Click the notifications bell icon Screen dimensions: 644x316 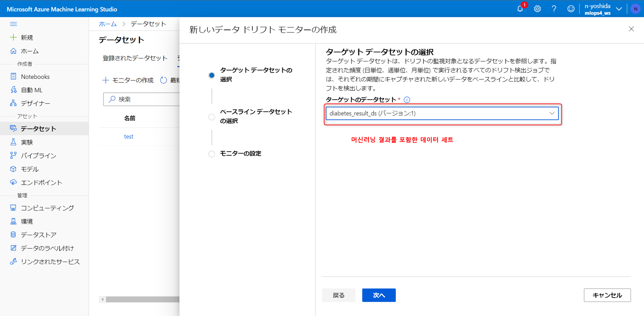coord(520,9)
